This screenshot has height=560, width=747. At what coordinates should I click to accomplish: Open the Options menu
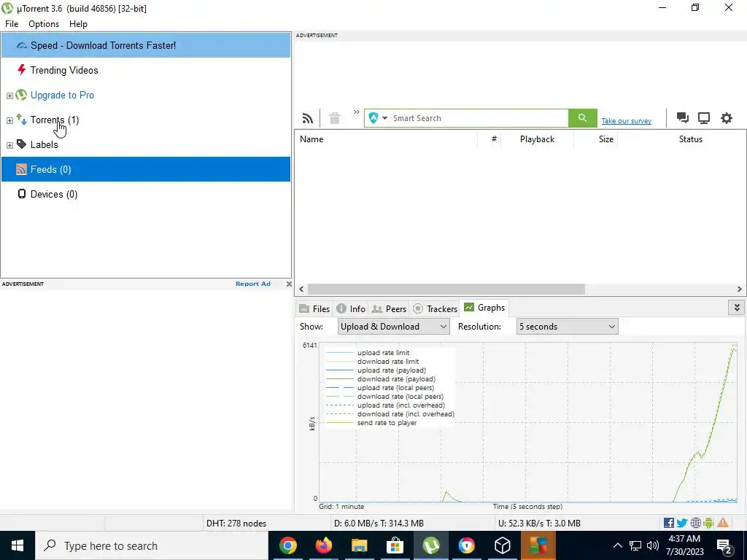44,24
